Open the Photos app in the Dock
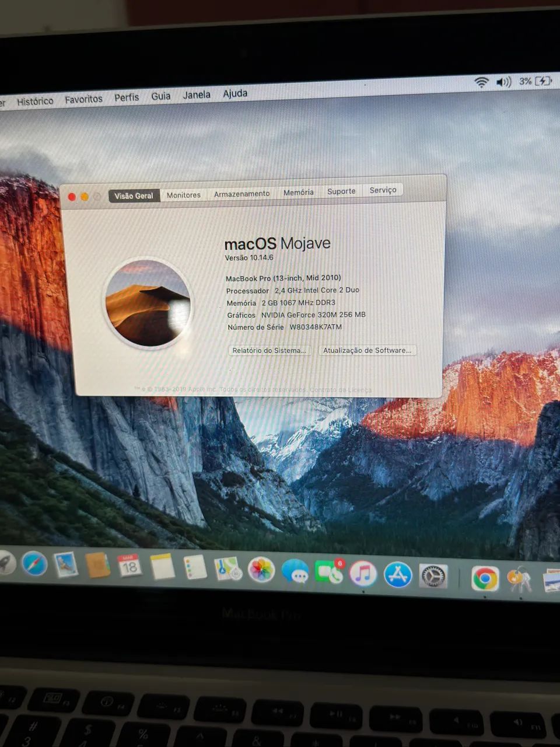This screenshot has width=560, height=747. [261, 570]
